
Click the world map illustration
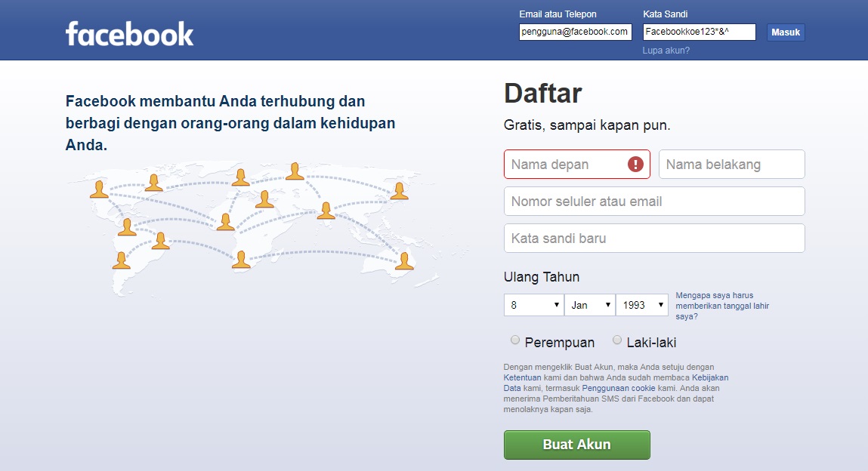point(257,226)
